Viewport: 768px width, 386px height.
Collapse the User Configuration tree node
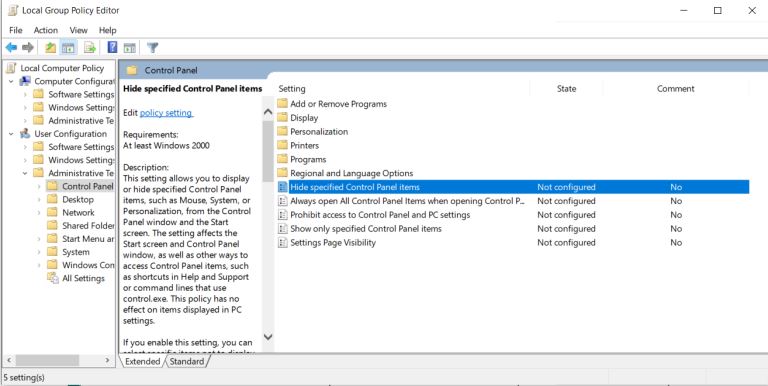tap(11, 134)
